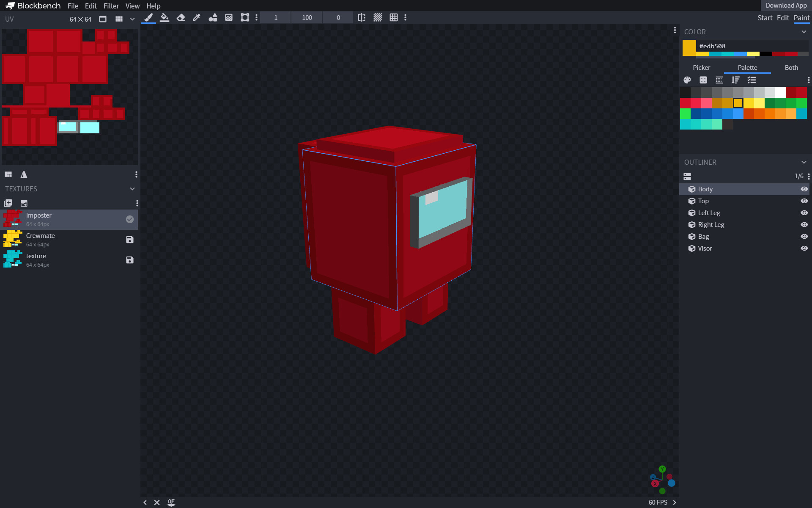812x508 pixels.
Task: Collapse the Textures panel
Action: [x=132, y=189]
